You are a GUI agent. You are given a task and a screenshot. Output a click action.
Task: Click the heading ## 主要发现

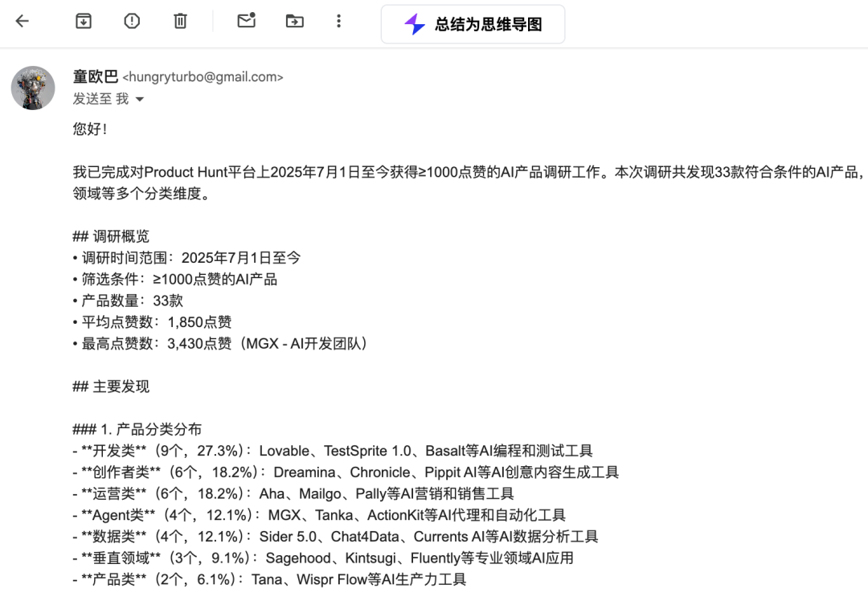click(x=111, y=386)
